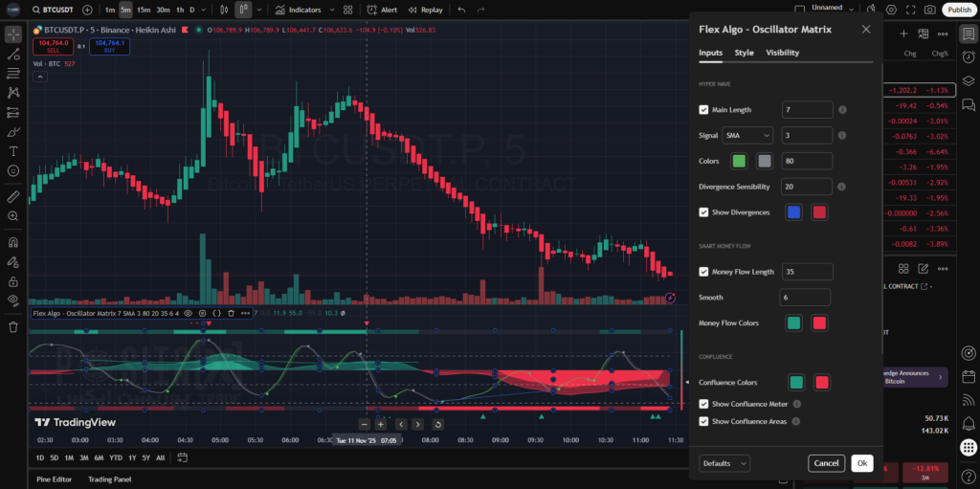The height and width of the screenshot is (489, 980).
Task: Switch to the Style tab
Action: 744,53
